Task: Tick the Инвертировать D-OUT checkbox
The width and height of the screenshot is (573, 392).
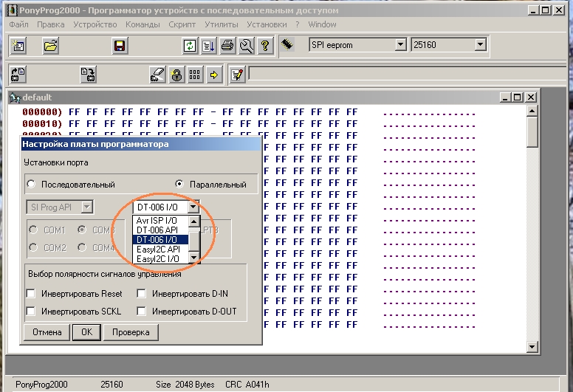Action: pyautogui.click(x=142, y=312)
